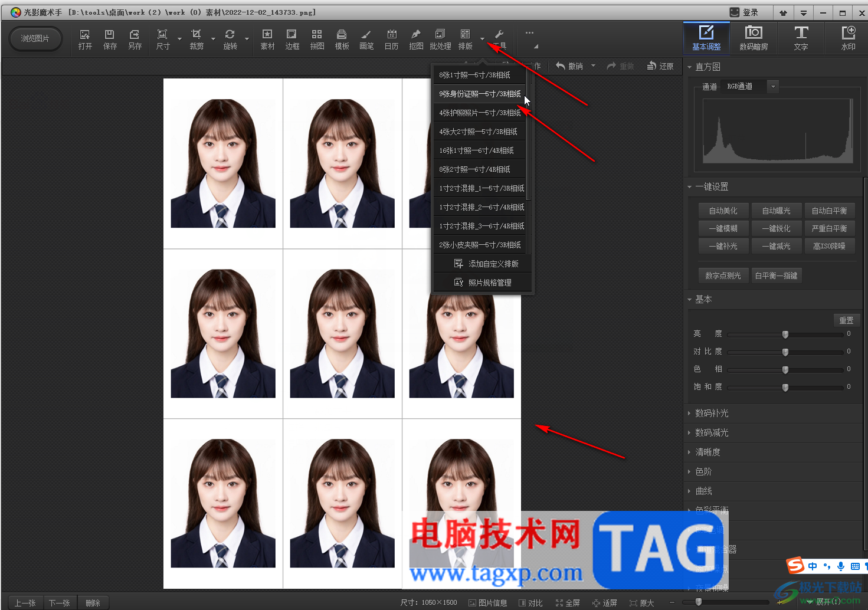Open the 模板 template tool

[342, 39]
